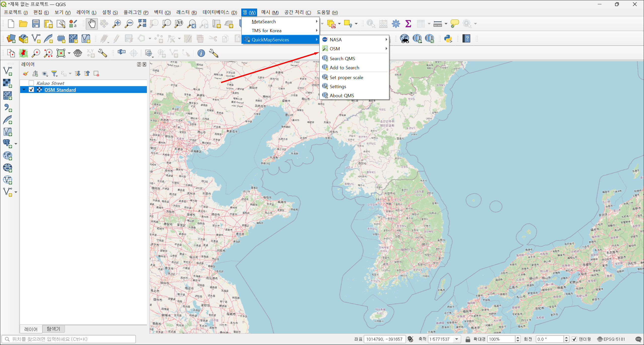Select the Pan Map hand tool
This screenshot has width=644, height=345.
pos(92,24)
